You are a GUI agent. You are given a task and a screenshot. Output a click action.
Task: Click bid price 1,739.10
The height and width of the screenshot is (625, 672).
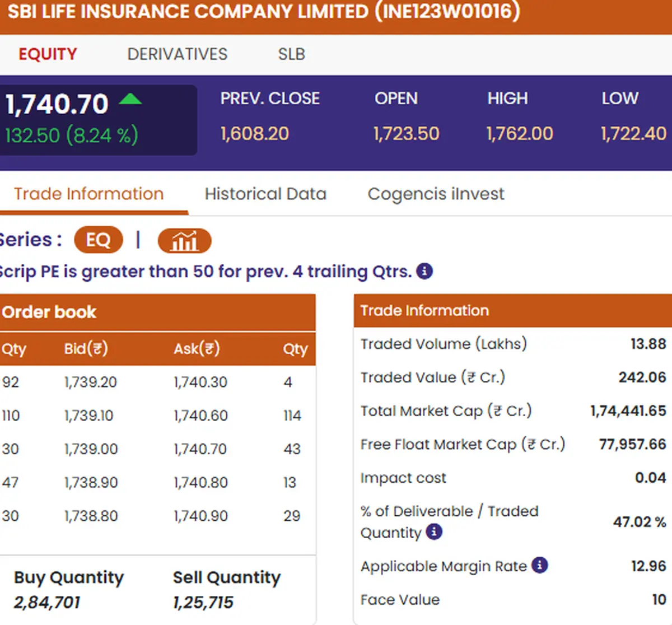[x=88, y=416]
